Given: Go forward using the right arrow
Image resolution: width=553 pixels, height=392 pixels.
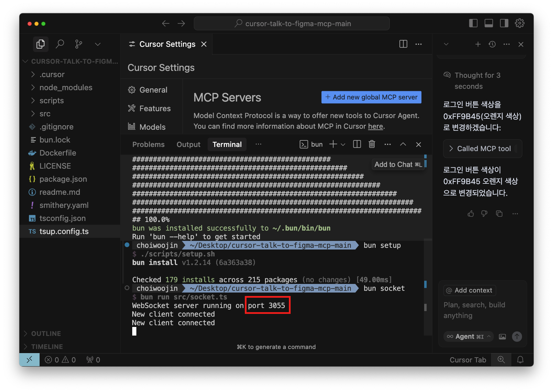Looking at the screenshot, I should click(x=181, y=23).
